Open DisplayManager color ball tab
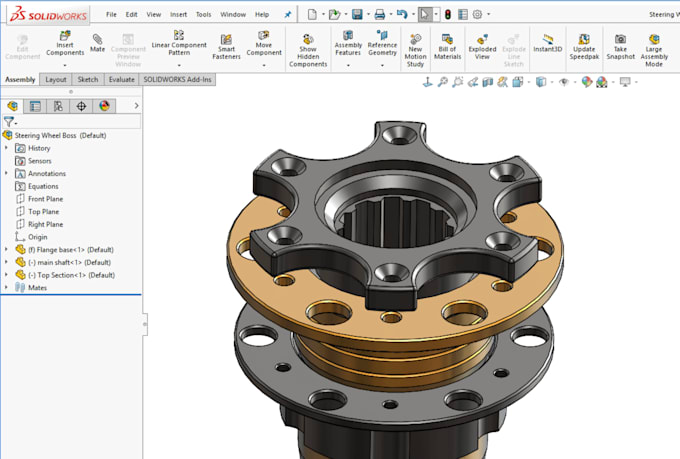The height and width of the screenshot is (459, 680). pyautogui.click(x=104, y=106)
